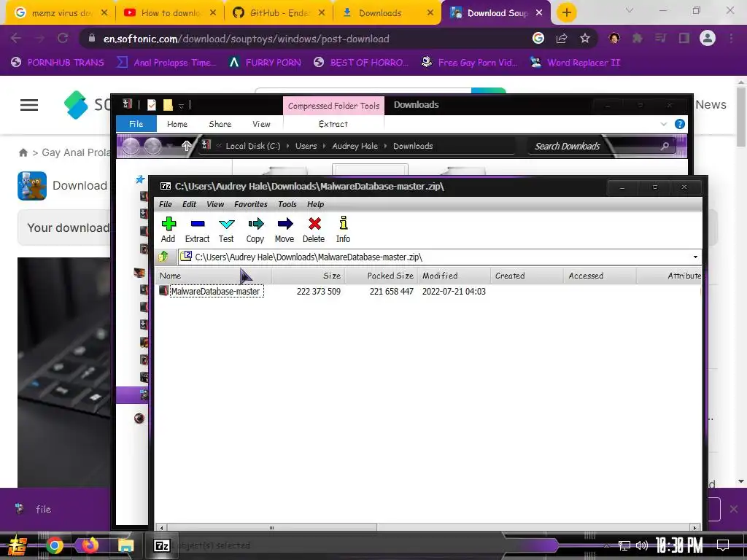Image resolution: width=747 pixels, height=560 pixels.
Task: Open the 7-Zip File menu
Action: coord(166,204)
